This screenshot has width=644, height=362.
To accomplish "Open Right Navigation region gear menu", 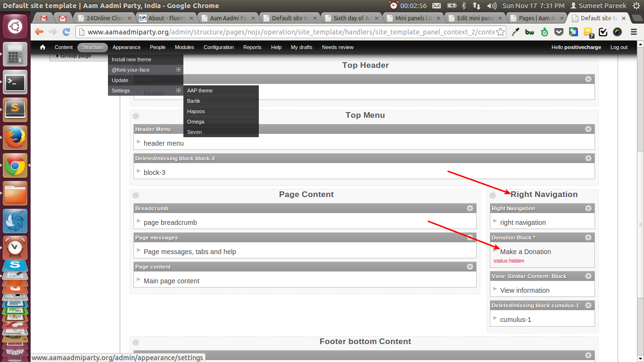I will (493, 195).
